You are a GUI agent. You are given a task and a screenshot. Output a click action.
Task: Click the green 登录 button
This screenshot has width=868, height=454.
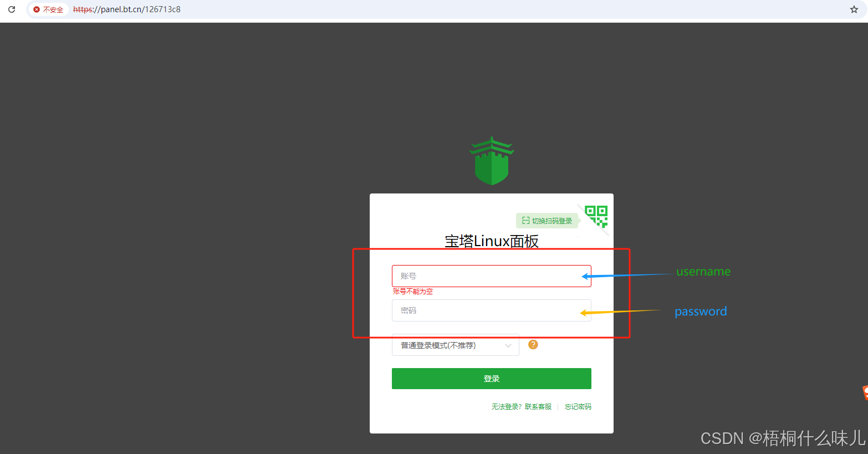(x=492, y=379)
